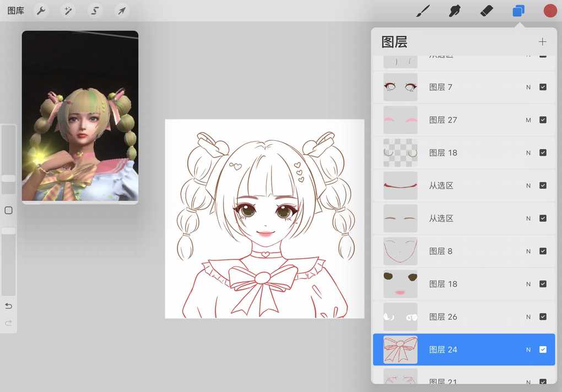
Task: Select the 从选区 name beside red lip line
Action: 441,186
